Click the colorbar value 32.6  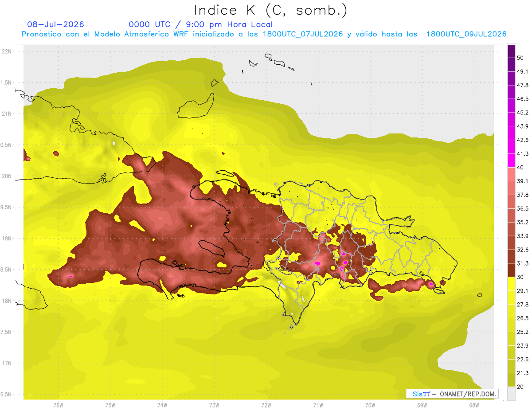pyautogui.click(x=522, y=250)
